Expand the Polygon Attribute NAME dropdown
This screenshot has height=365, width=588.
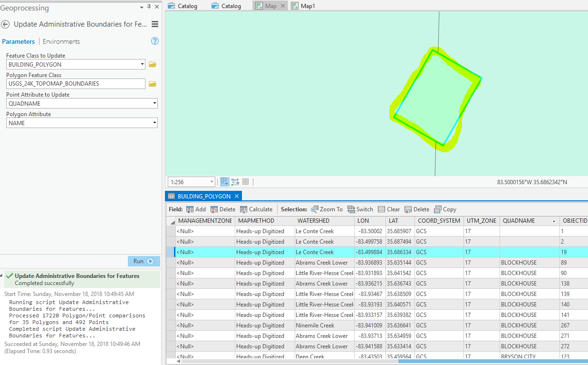154,123
